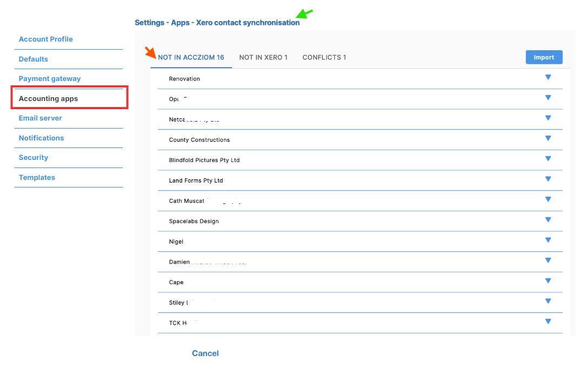Switch to NOT IN ACCZIOM 16 tab
The height and width of the screenshot is (369, 588).
click(x=191, y=57)
